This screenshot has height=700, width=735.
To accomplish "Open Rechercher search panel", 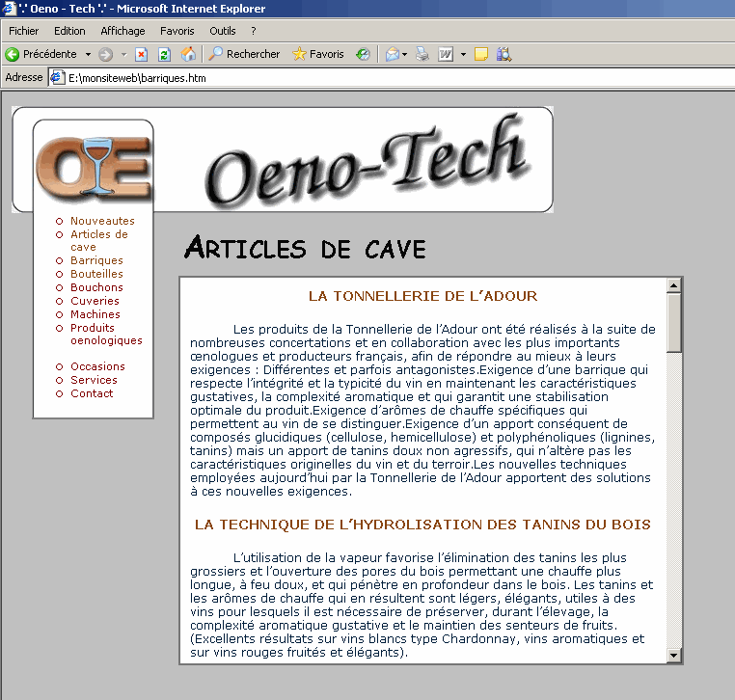I will (x=244, y=54).
